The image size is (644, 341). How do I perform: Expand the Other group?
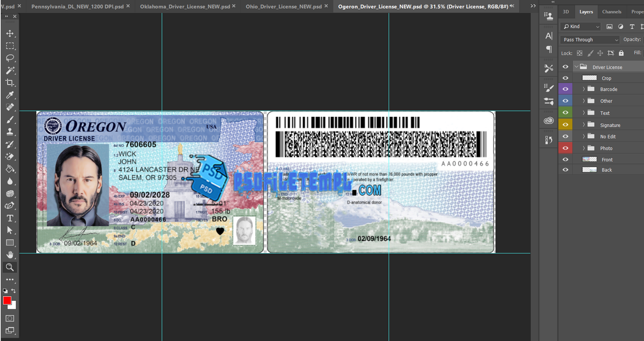(x=584, y=101)
